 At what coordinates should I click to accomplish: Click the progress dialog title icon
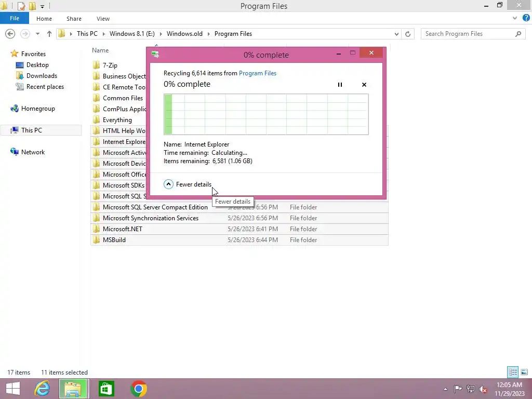click(x=155, y=54)
